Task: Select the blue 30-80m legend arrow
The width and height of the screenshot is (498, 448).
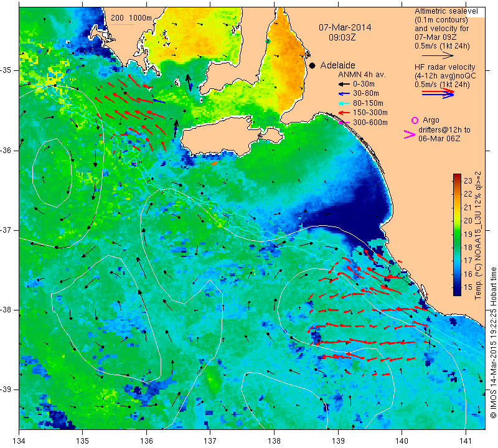Action: coord(344,94)
